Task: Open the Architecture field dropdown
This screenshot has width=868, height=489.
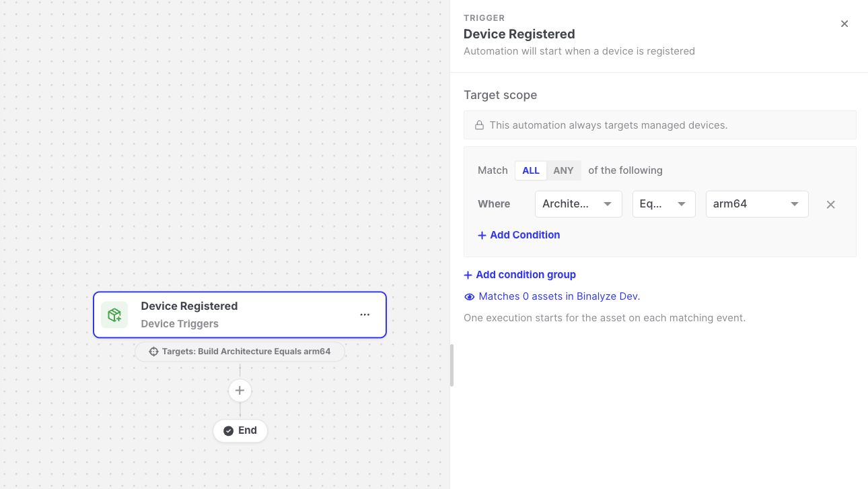Action: point(578,204)
